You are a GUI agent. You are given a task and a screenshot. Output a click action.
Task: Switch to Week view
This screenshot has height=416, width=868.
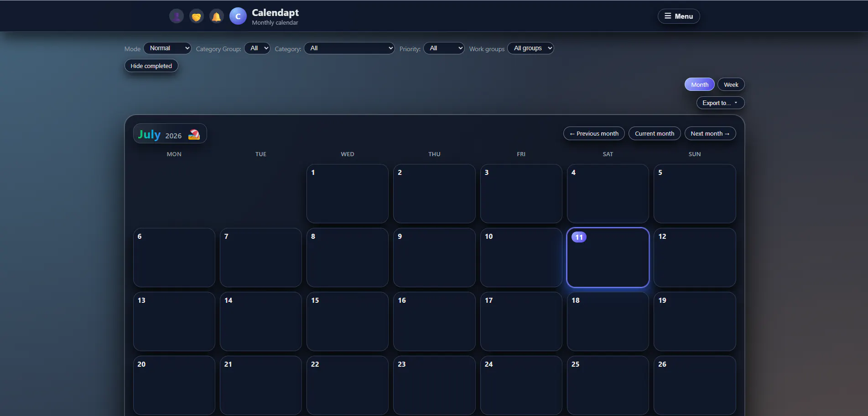click(x=731, y=84)
